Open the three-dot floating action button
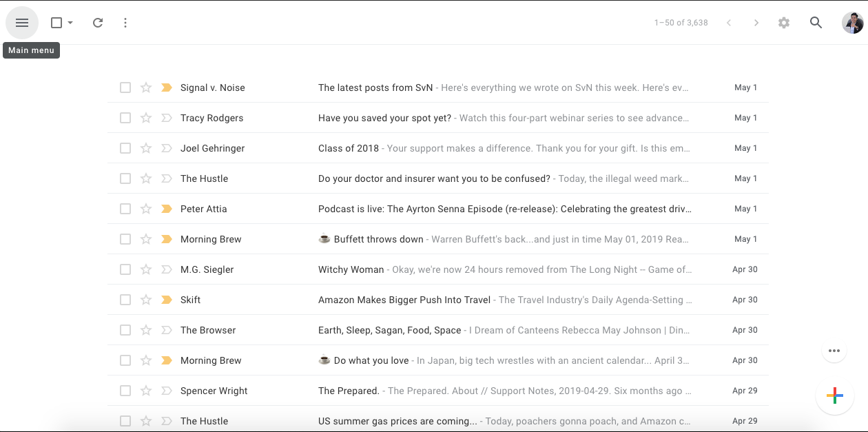Viewport: 868px width, 432px height. point(834,351)
